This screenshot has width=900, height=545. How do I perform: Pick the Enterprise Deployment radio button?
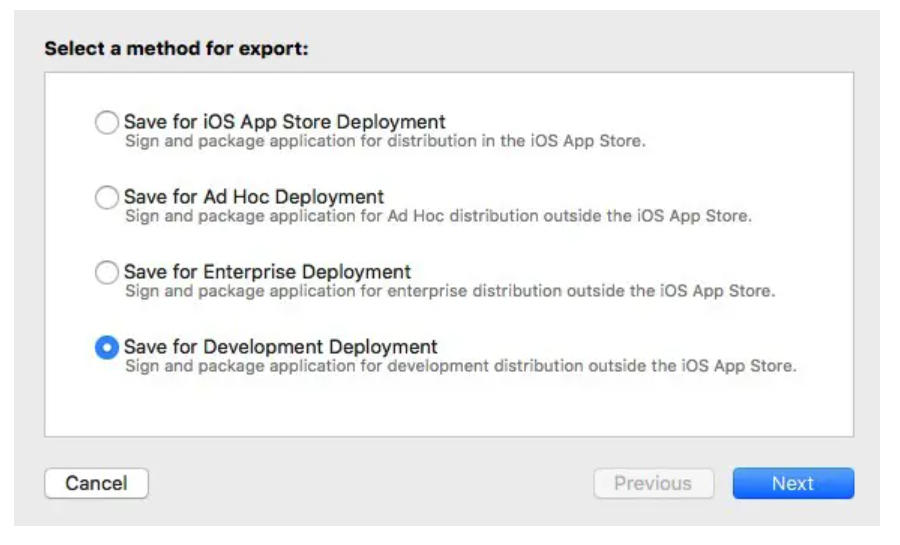point(106,272)
